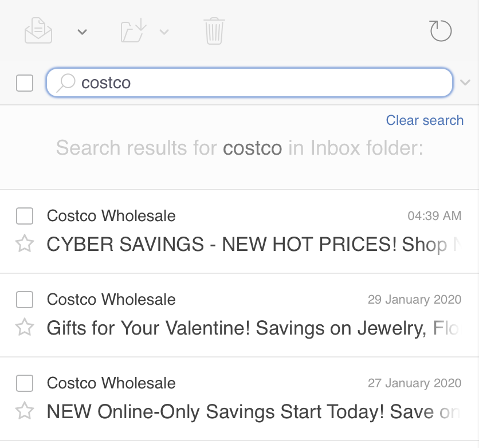Open the mark-as-read options chevron

tap(82, 32)
